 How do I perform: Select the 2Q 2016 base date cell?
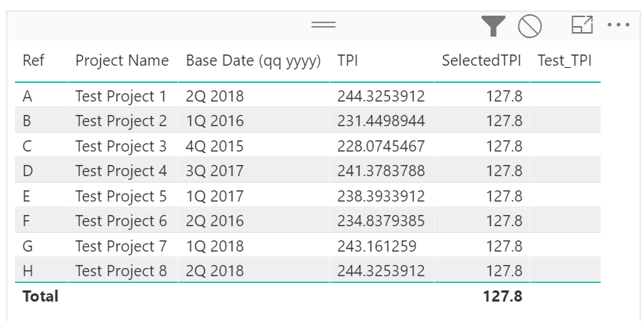(215, 221)
